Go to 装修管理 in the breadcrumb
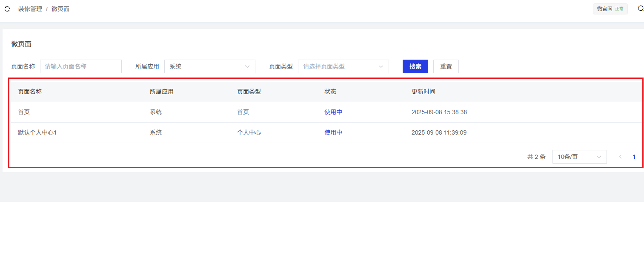 pyautogui.click(x=30, y=9)
